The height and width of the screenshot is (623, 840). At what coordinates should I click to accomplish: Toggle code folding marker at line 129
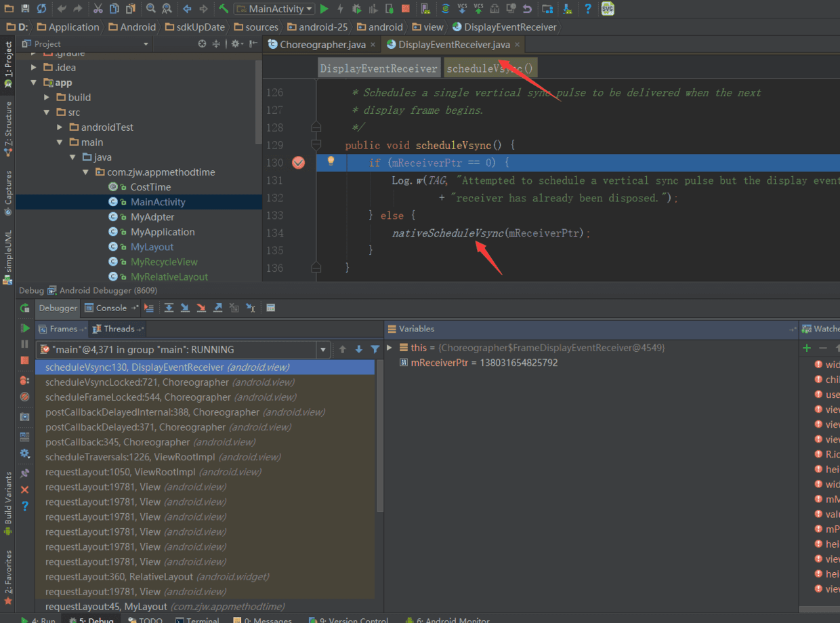[316, 145]
